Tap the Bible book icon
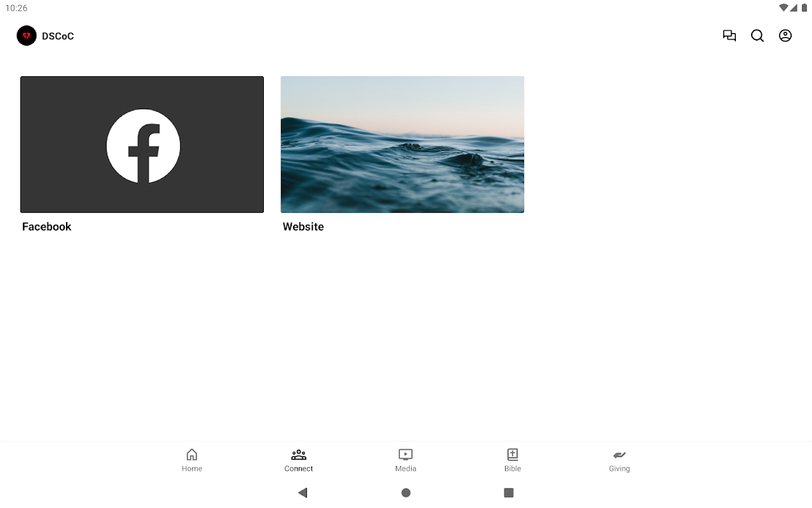Image resolution: width=812 pixels, height=508 pixels. [513, 454]
